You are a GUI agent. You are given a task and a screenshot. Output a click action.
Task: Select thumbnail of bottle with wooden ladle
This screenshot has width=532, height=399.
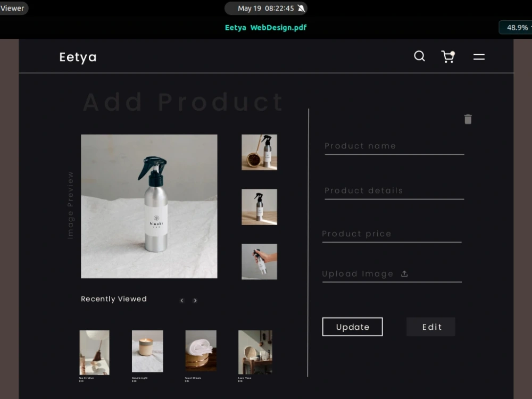pos(259,152)
